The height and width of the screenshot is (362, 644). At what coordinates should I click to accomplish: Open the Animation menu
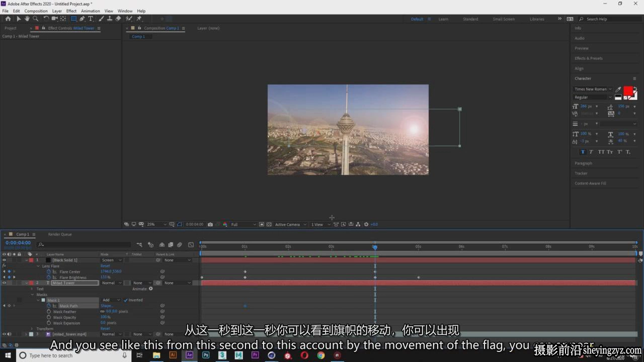[91, 11]
